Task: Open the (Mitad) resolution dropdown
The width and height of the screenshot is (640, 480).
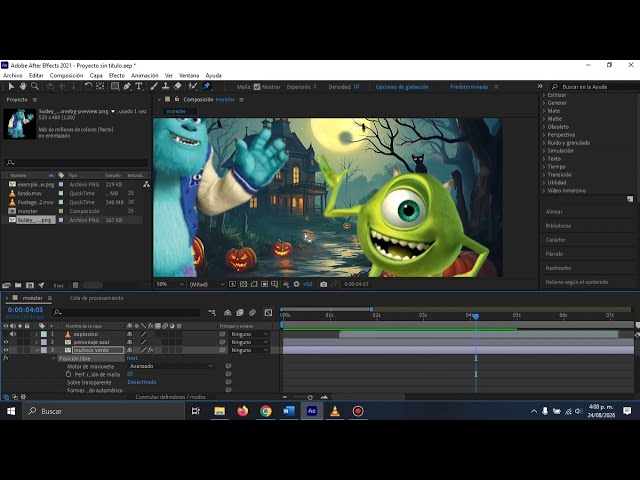Action: point(207,284)
